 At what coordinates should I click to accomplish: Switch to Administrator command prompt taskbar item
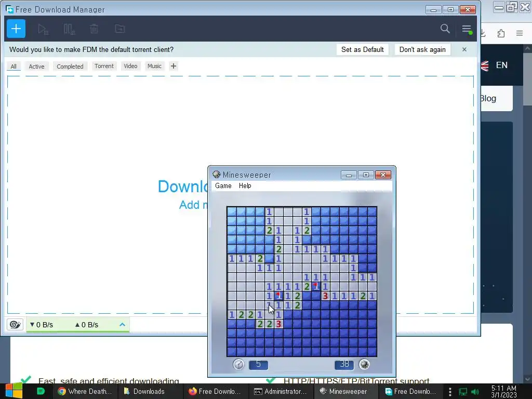281,392
